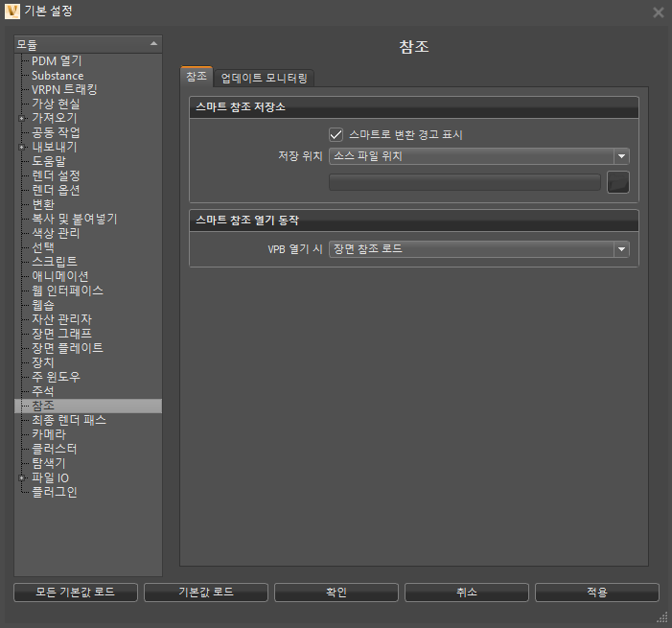
Task: Toggle the 스마트로 변환 경고 표시 checkbox
Action: [x=336, y=134]
